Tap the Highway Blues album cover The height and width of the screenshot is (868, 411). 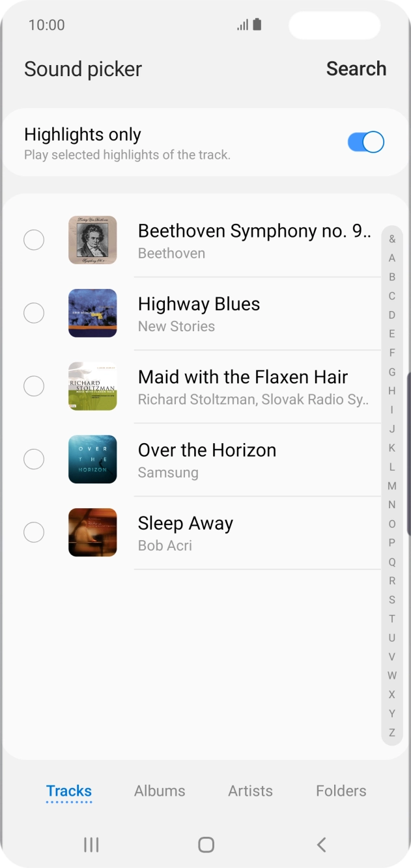[x=92, y=313]
